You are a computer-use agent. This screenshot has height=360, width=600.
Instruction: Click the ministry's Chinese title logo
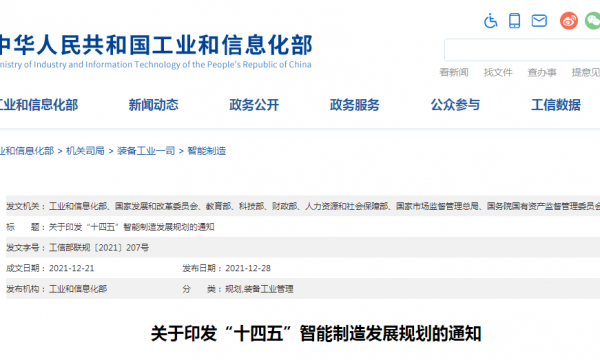click(x=156, y=45)
